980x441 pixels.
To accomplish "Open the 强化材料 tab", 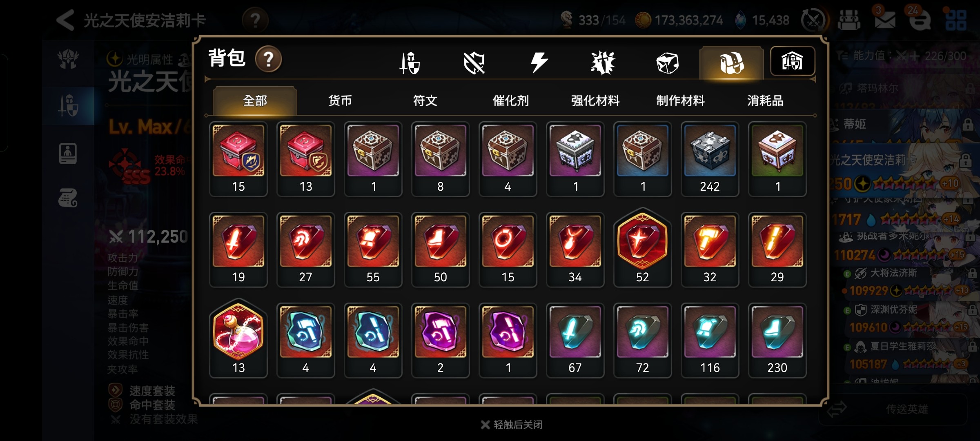I will point(595,100).
